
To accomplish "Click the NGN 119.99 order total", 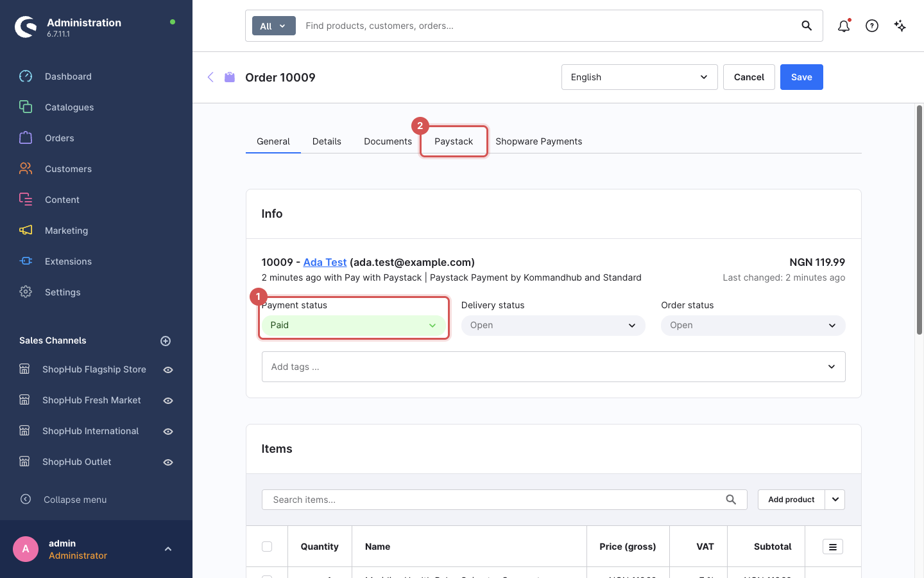I will point(817,262).
